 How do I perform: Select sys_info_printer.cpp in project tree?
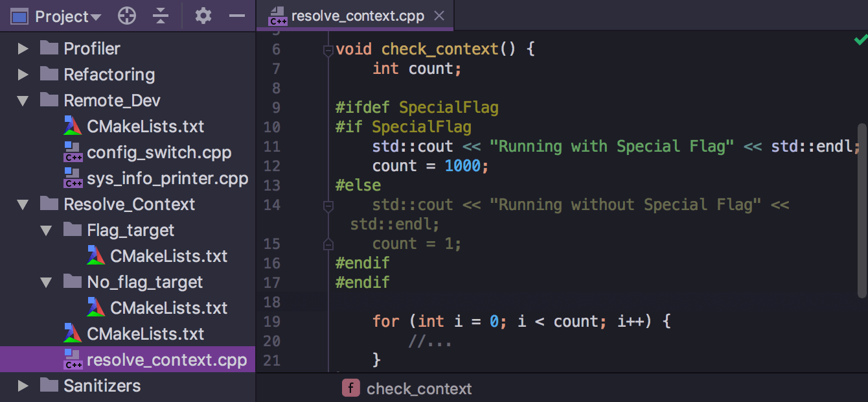[x=167, y=178]
